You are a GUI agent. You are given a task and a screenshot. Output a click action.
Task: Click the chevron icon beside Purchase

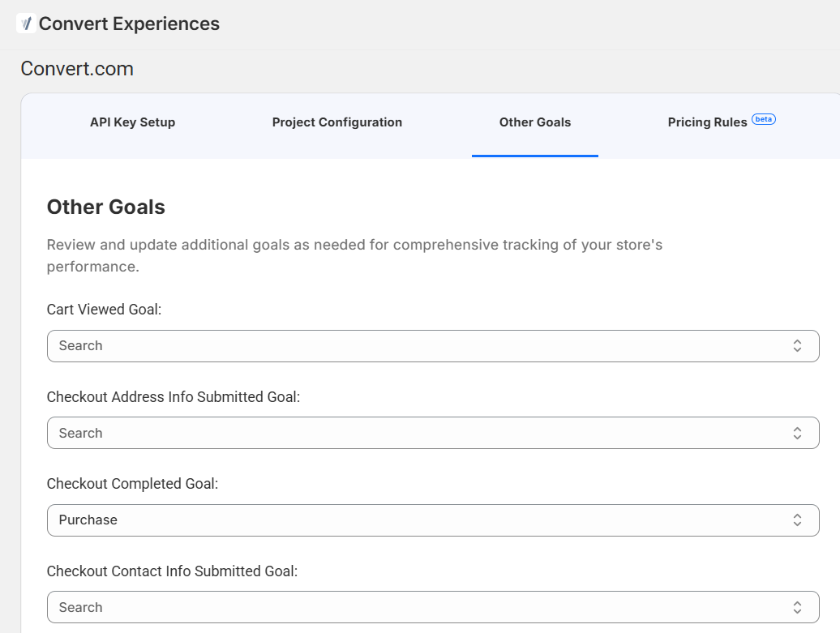pos(797,520)
